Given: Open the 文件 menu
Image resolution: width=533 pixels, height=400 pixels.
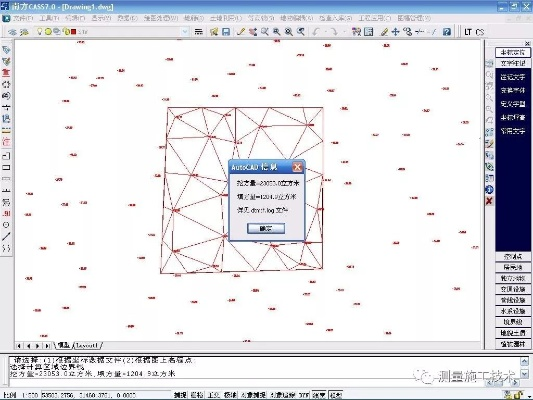Looking at the screenshot, I should 23,18.
